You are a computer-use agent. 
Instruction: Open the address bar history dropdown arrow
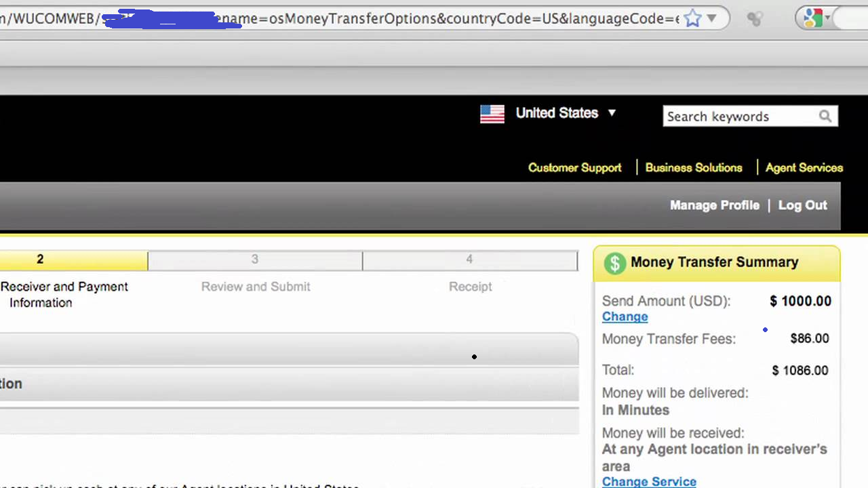click(x=711, y=18)
